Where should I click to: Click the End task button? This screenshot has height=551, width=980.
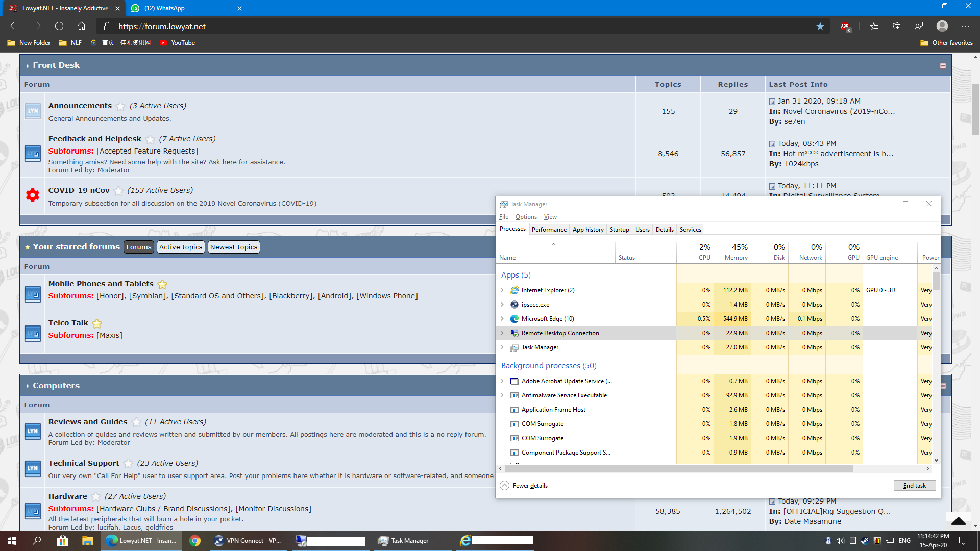click(914, 486)
